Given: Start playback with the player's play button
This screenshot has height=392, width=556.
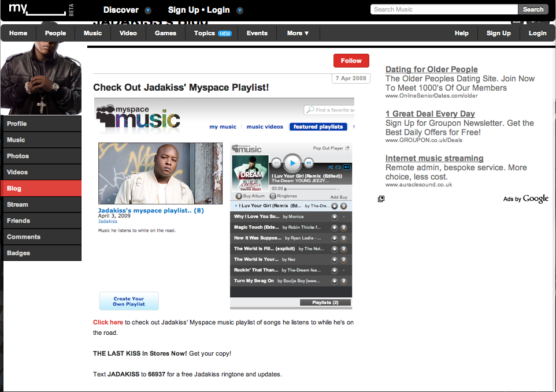Looking at the screenshot, I should point(292,163).
